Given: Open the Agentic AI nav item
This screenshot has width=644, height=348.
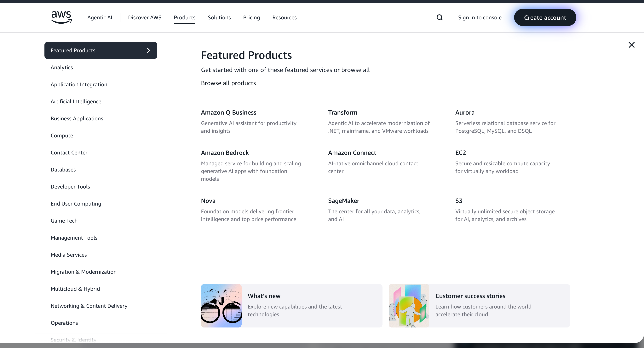Looking at the screenshot, I should click(100, 18).
